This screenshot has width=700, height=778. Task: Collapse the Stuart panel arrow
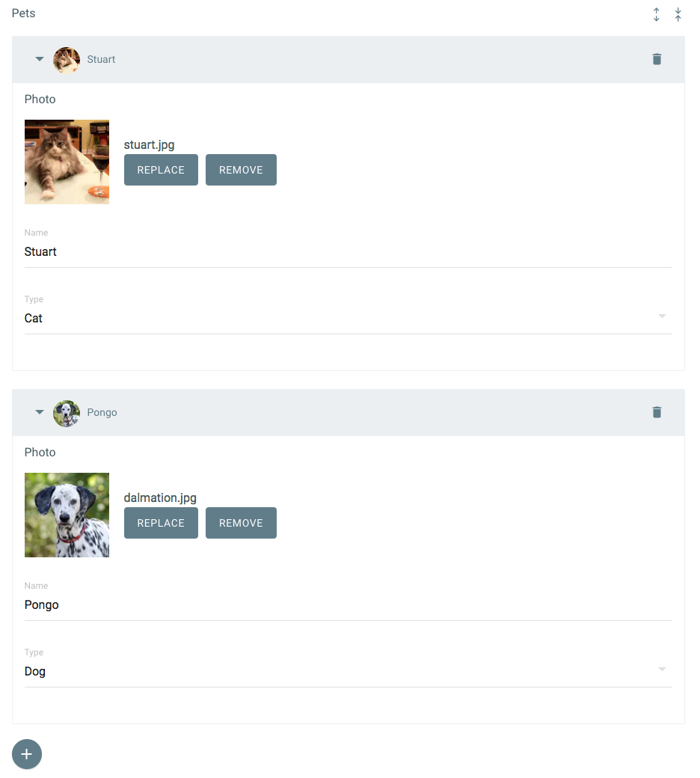40,59
